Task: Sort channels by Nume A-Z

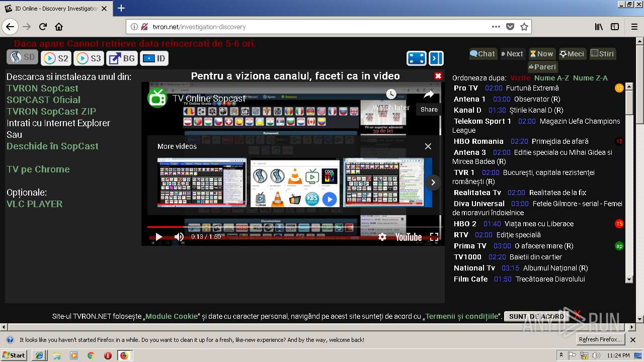Action: [x=552, y=78]
